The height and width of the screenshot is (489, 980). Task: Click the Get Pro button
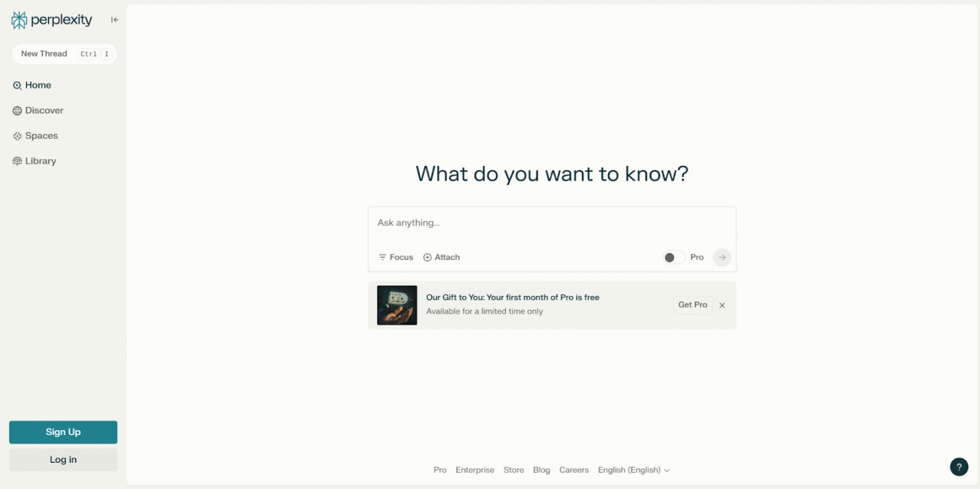[692, 305]
